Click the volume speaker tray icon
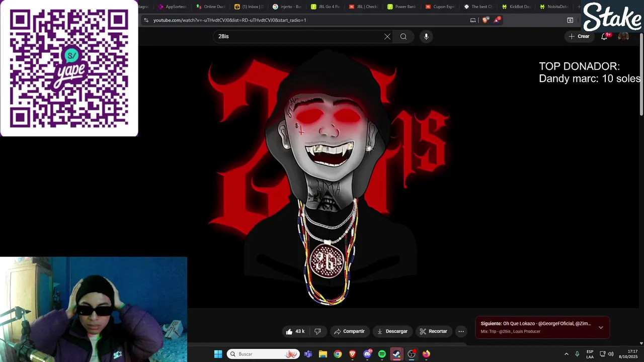The height and width of the screenshot is (362, 644). pyautogui.click(x=611, y=354)
